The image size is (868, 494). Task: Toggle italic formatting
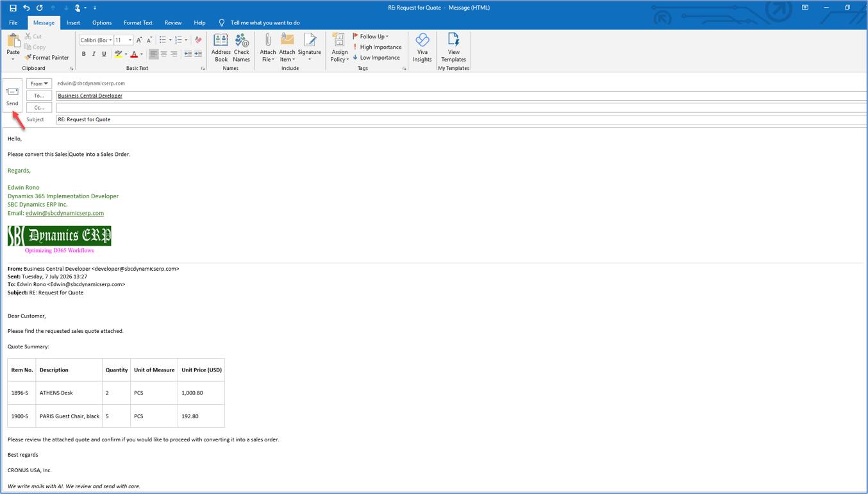[x=94, y=54]
